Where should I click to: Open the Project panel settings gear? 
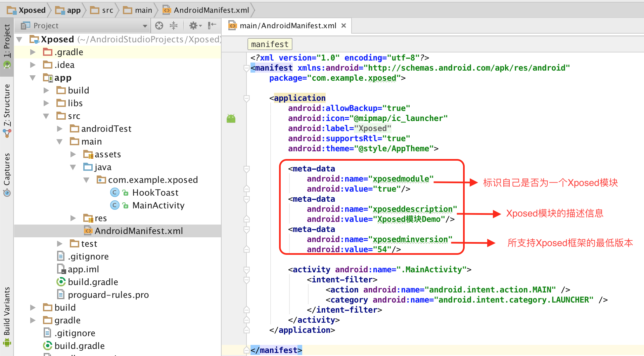(x=195, y=26)
